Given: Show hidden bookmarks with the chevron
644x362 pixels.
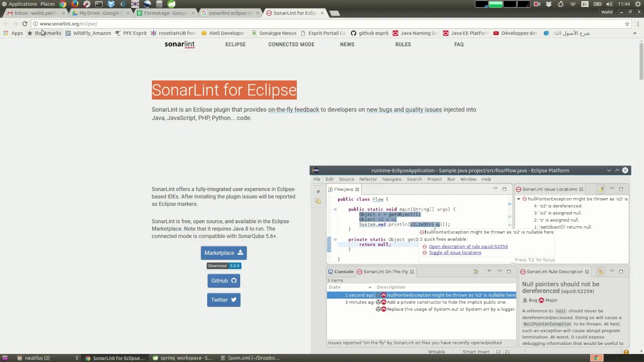Looking at the screenshot, I should point(635,33).
